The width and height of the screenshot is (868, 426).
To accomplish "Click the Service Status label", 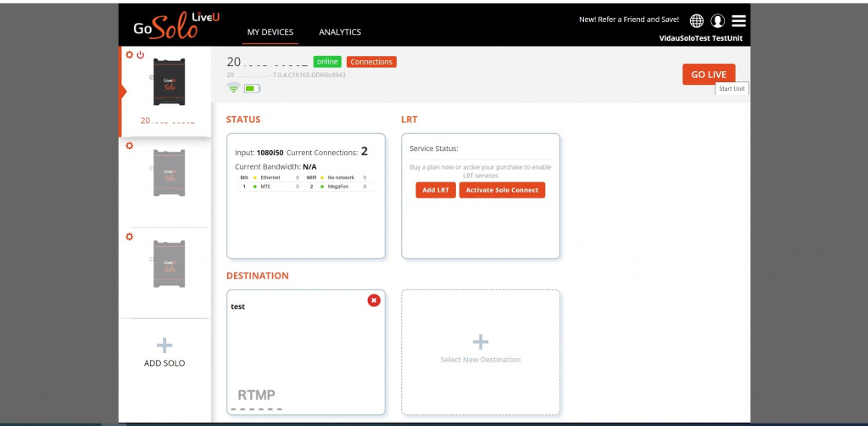I will [434, 149].
